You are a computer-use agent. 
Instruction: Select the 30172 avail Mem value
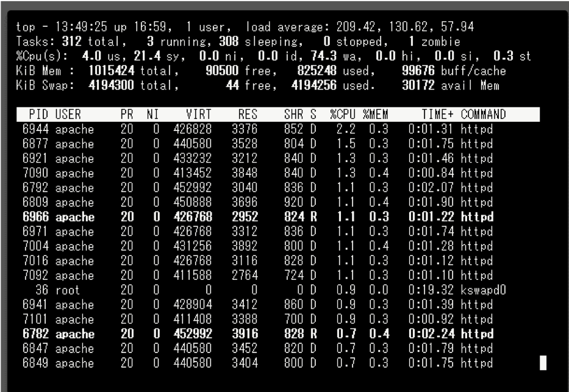[418, 85]
